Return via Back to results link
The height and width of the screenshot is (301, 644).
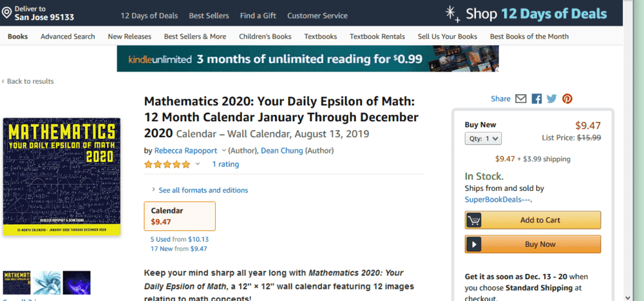(x=30, y=81)
